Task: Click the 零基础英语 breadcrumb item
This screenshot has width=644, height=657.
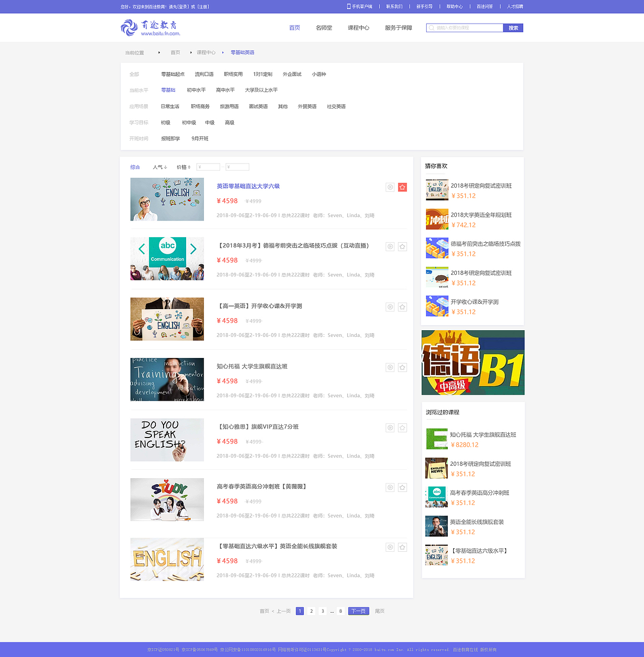Action: pyautogui.click(x=243, y=52)
